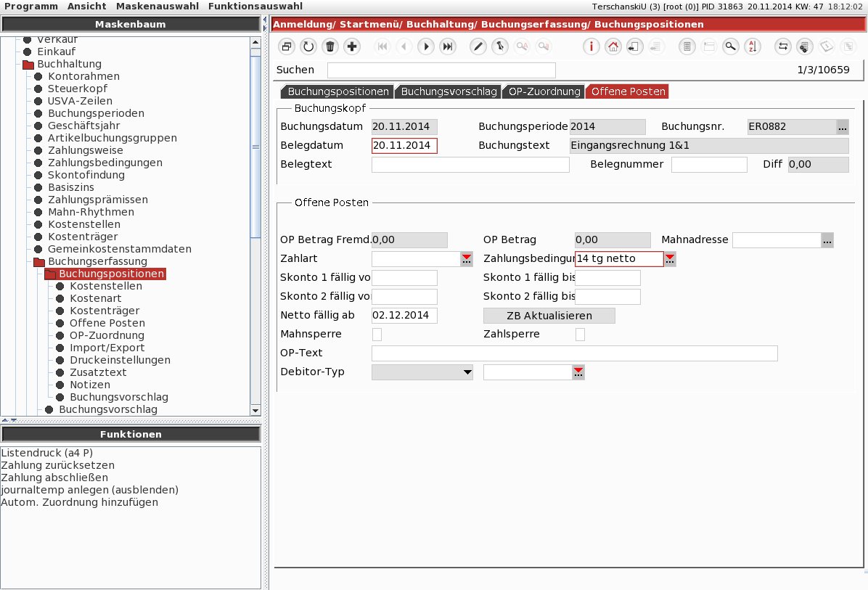Click the greyed first record icon

(382, 46)
